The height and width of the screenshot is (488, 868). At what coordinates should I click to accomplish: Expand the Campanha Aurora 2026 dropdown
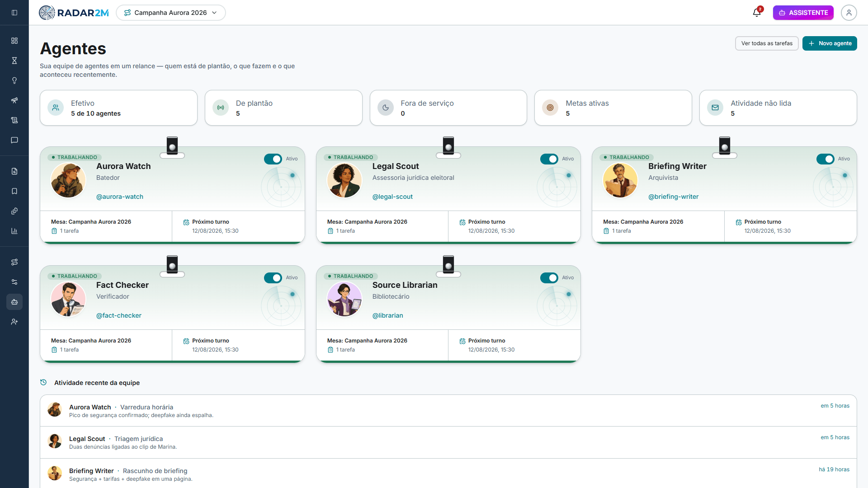171,13
